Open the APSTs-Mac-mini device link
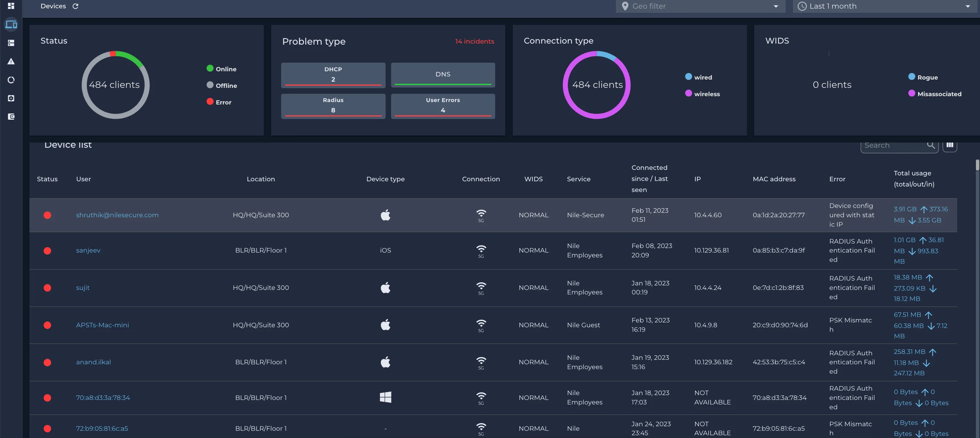The image size is (980, 438). pyautogui.click(x=102, y=325)
